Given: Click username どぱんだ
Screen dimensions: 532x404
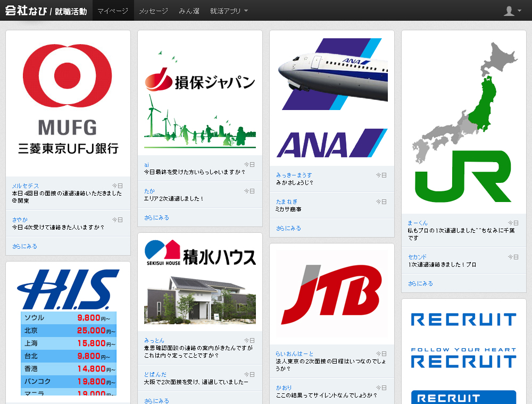Looking at the screenshot, I should pos(155,374).
